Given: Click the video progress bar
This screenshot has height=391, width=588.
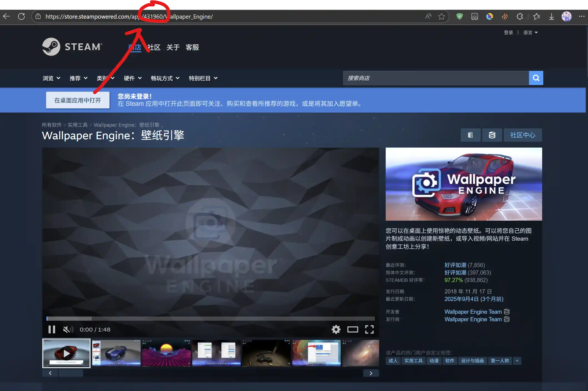Looking at the screenshot, I should [210, 318].
